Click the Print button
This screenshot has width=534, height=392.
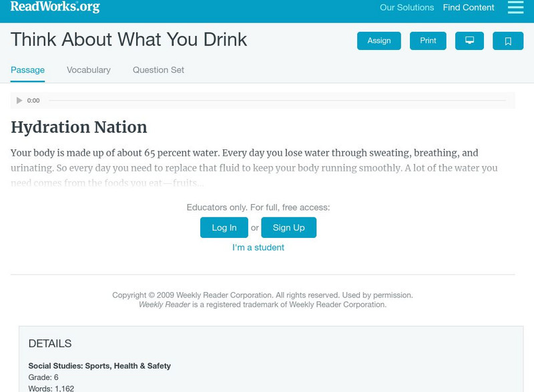click(x=428, y=41)
